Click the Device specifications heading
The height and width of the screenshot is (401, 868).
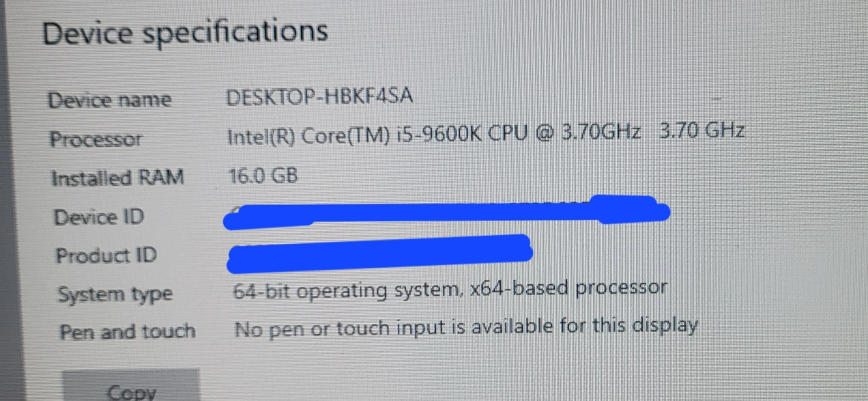coord(185,33)
